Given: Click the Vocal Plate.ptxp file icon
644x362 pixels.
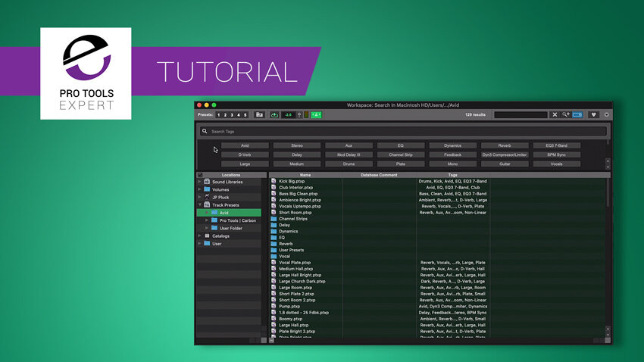Looking at the screenshot, I should (274, 262).
